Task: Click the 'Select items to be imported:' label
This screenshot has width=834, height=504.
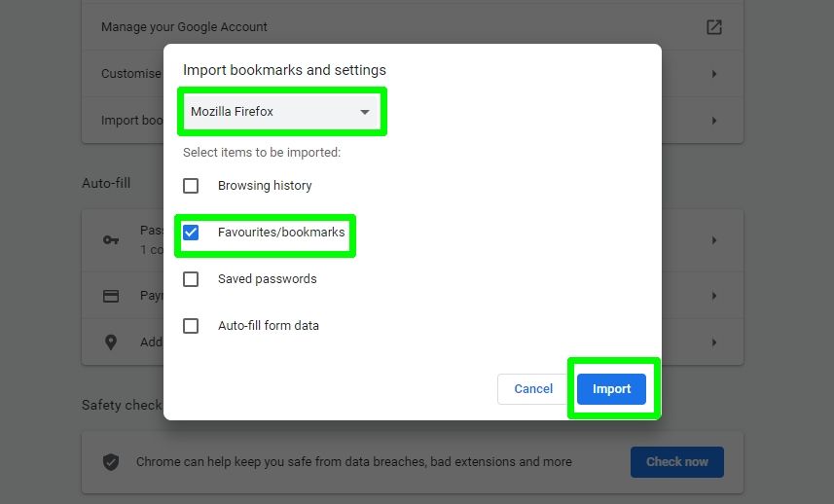Action: pyautogui.click(x=261, y=153)
